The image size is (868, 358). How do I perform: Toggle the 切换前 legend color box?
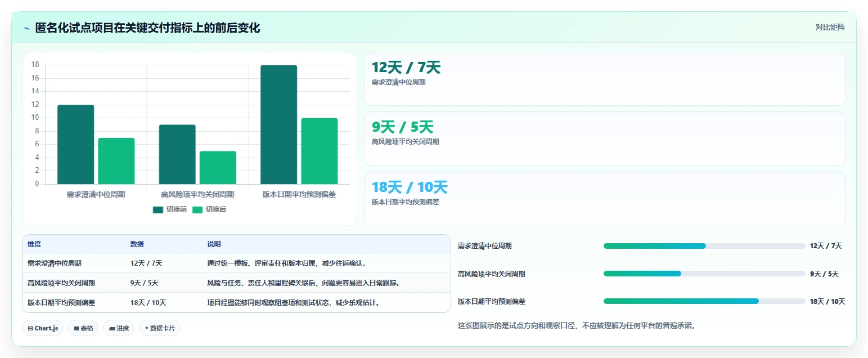(158, 209)
